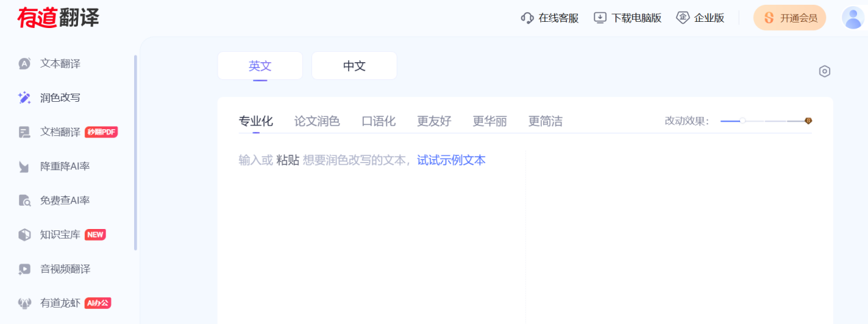Click the 开通会员 membership button

coord(789,18)
